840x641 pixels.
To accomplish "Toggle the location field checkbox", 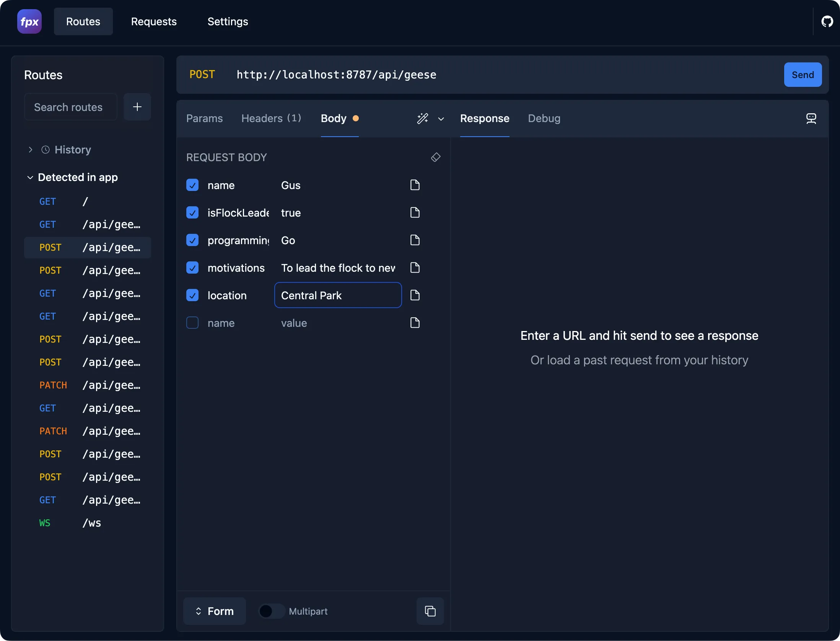I will click(x=192, y=295).
